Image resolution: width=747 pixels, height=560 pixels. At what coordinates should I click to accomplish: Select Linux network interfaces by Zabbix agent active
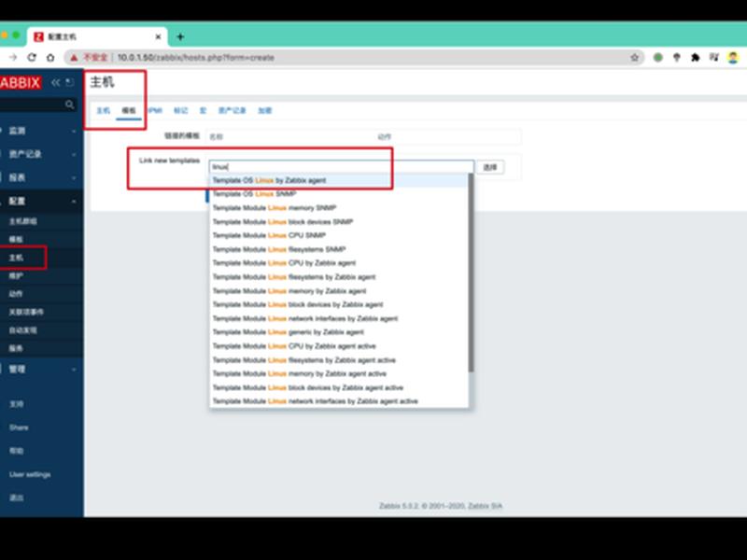[338, 401]
